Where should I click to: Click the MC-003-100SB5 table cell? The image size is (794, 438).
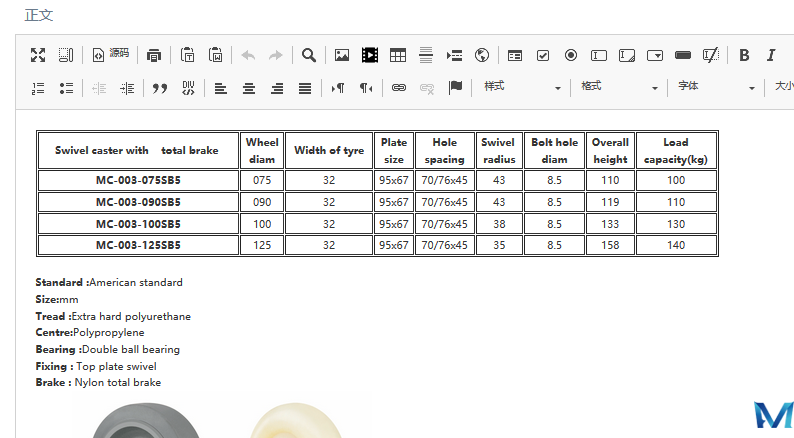coord(138,223)
